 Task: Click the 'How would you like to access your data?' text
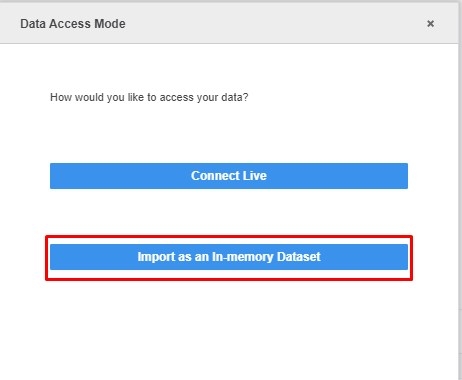(x=149, y=97)
